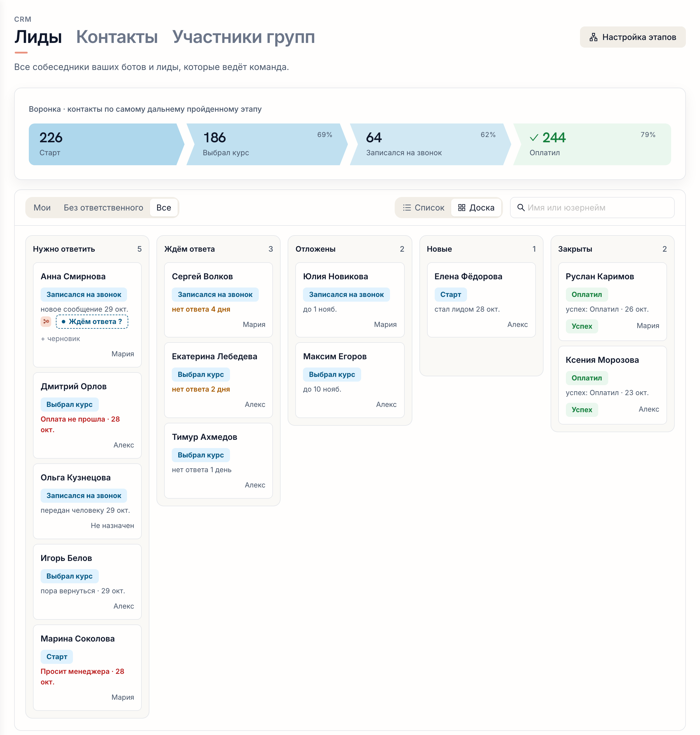The width and height of the screenshot is (700, 735).
Task: Open Игорь Белов lead card
Action: click(87, 581)
